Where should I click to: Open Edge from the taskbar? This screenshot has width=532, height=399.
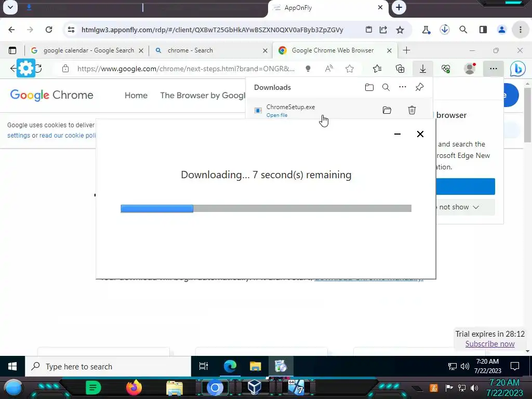click(x=230, y=366)
